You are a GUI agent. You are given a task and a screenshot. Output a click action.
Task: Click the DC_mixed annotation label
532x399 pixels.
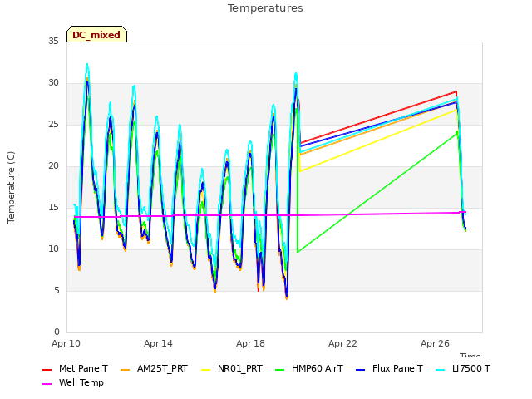96,34
